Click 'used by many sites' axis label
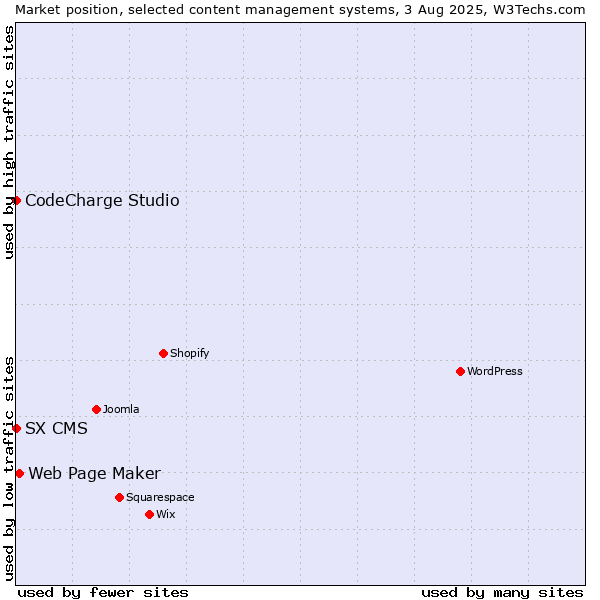The height and width of the screenshot is (600, 600). [502, 593]
